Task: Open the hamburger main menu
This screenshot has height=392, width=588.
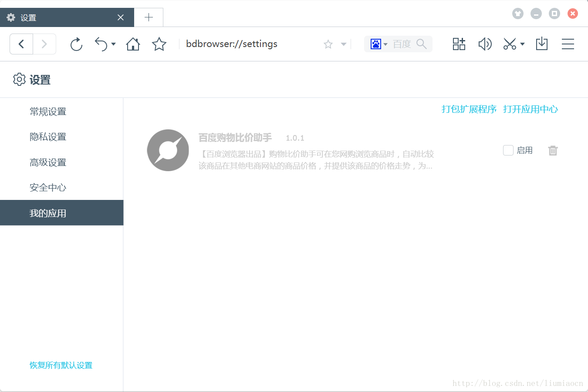Action: [x=568, y=44]
